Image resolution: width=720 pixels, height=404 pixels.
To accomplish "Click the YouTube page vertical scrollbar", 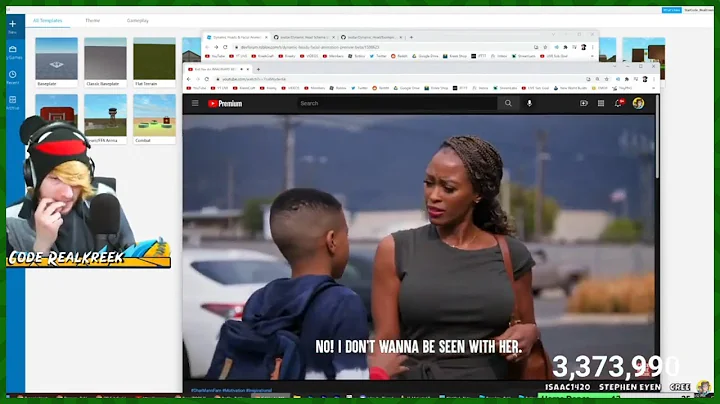I will coord(657,137).
